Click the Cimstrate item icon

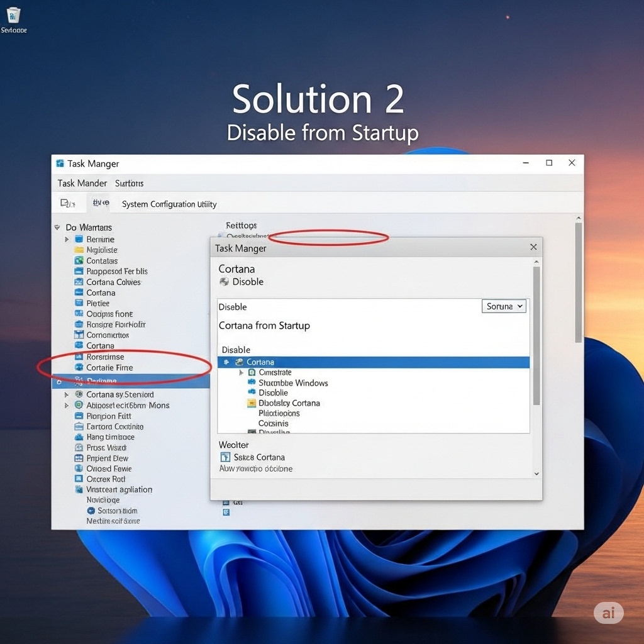click(252, 372)
